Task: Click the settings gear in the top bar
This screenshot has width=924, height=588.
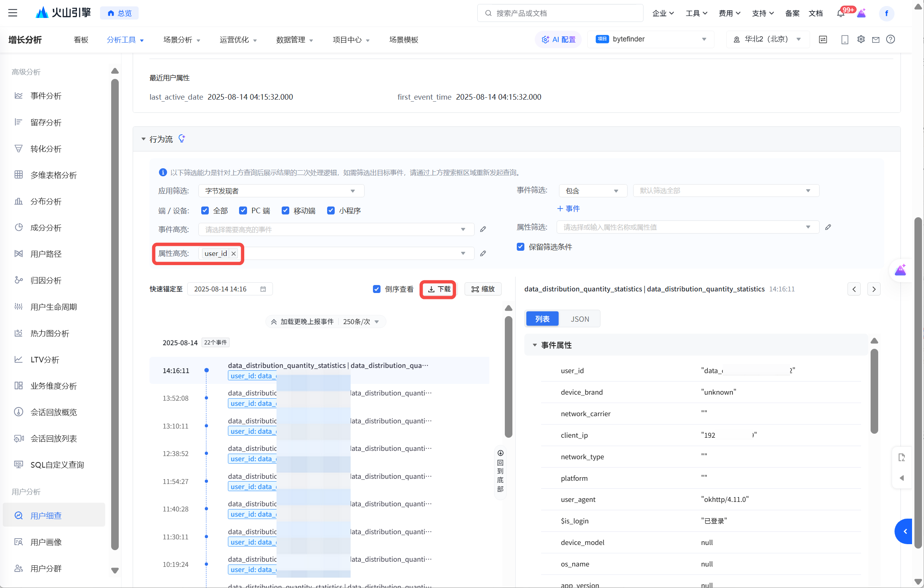Action: (x=861, y=39)
